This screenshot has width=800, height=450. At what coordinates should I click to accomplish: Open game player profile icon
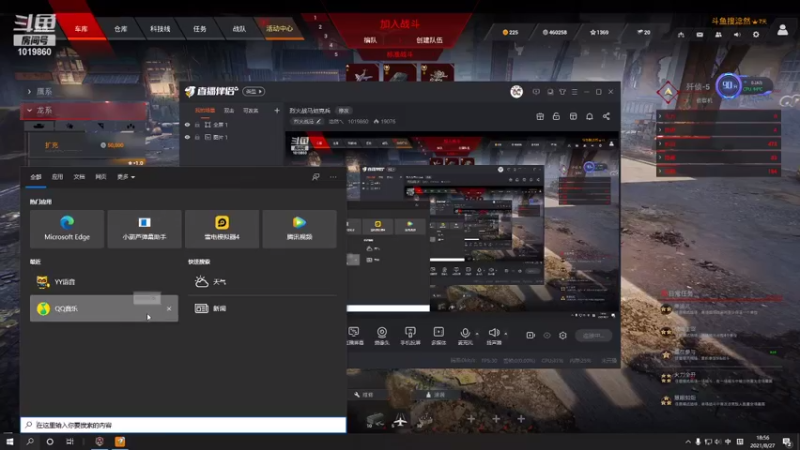[783, 30]
